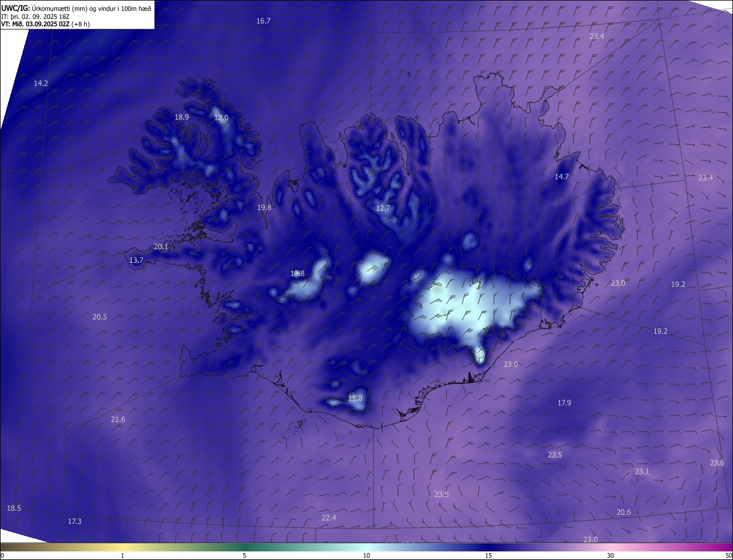Viewport: 733px width, 560px height.
Task: Click the 13.7 value on the map
Action: coord(136,260)
